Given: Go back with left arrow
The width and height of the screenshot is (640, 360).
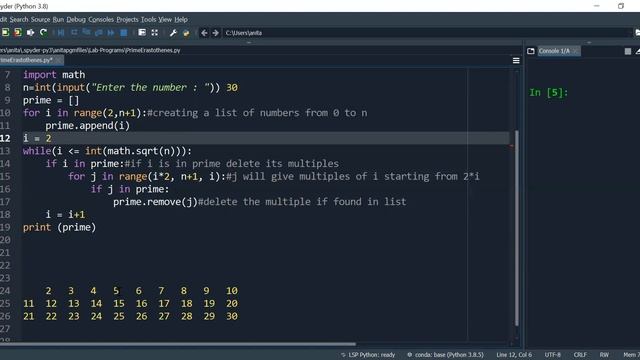Looking at the screenshot, I should [204, 33].
